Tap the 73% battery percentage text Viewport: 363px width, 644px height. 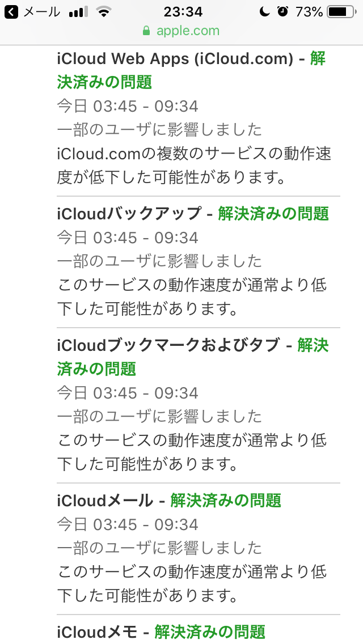pyautogui.click(x=309, y=12)
